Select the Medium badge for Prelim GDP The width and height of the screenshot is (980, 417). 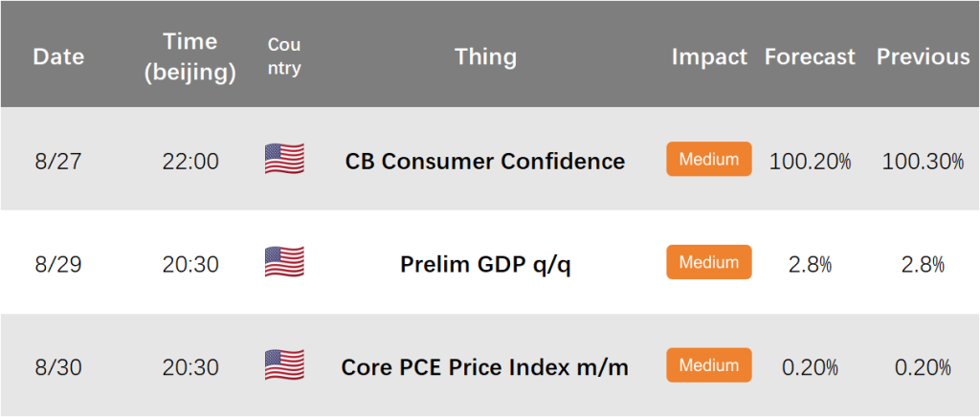click(x=709, y=262)
